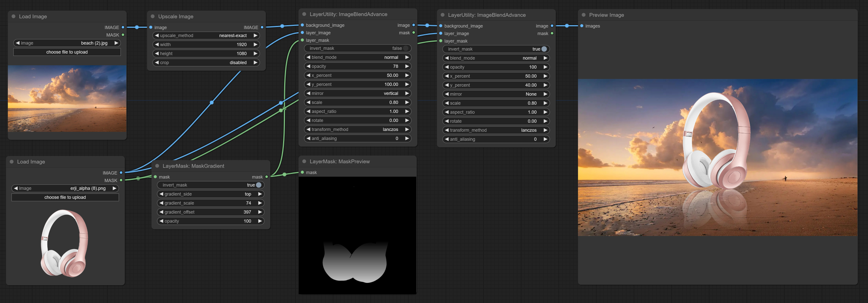868x303 pixels.
Task: Collapse the LayerMask: MaskGradient node dot
Action: click(x=157, y=166)
